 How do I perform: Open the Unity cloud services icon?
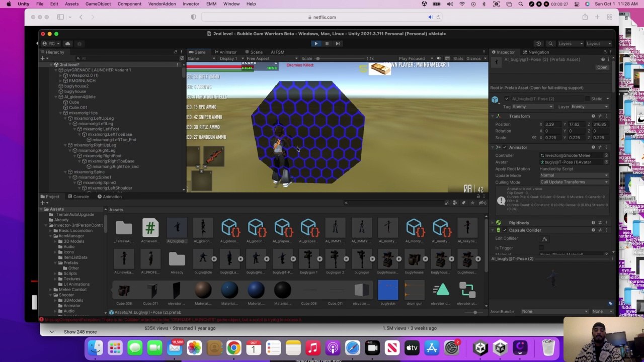coord(68,43)
